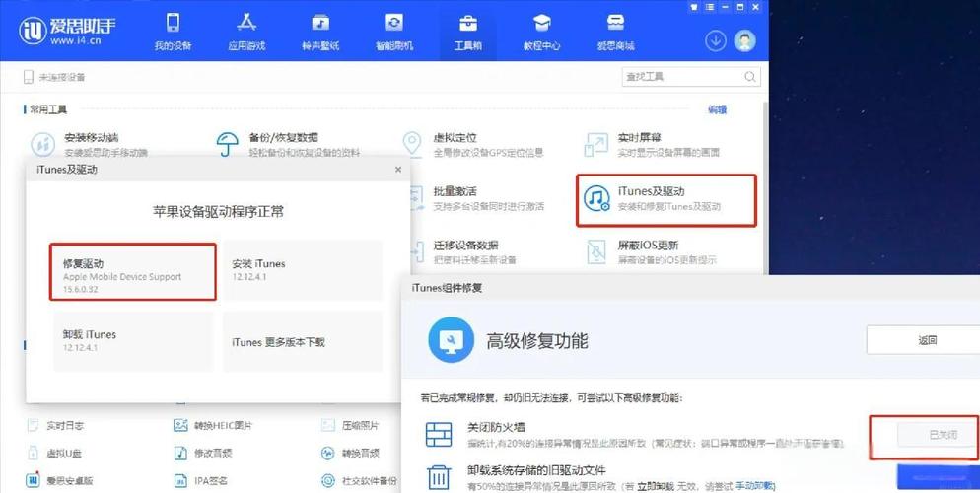The height and width of the screenshot is (493, 980).
Task: Open the download manager arrow icon
Action: pos(715,41)
